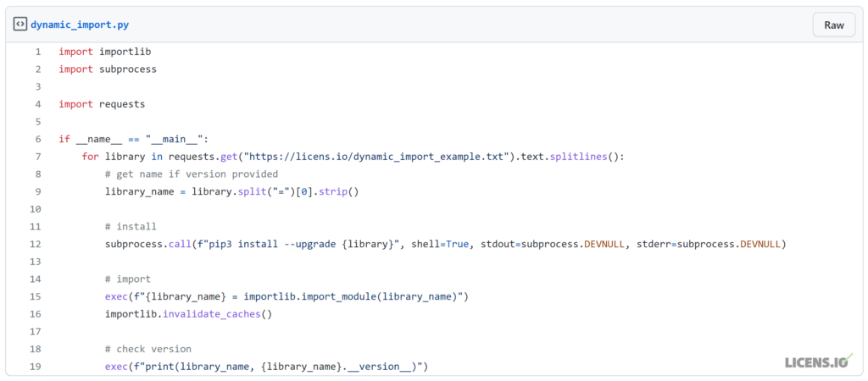Click the 'import importlib' code line
Viewport: 868px width, 381px height.
click(105, 52)
